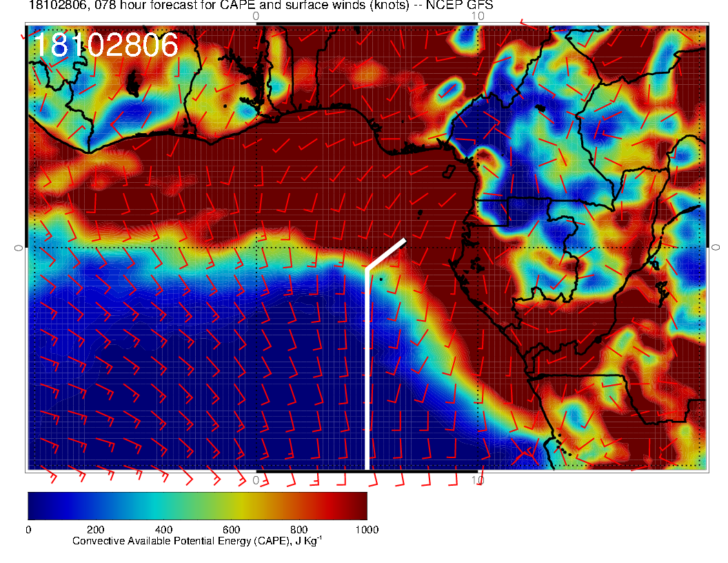This screenshot has width=728, height=563.
Task: Click the top longitude label '0'
Action: (256, 17)
